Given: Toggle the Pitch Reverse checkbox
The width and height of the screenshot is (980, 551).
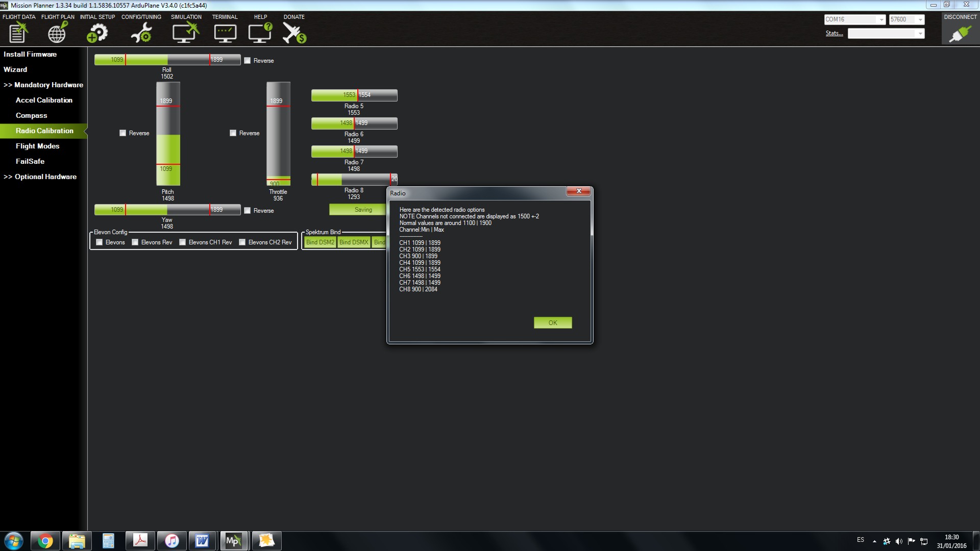Looking at the screenshot, I should click(122, 133).
